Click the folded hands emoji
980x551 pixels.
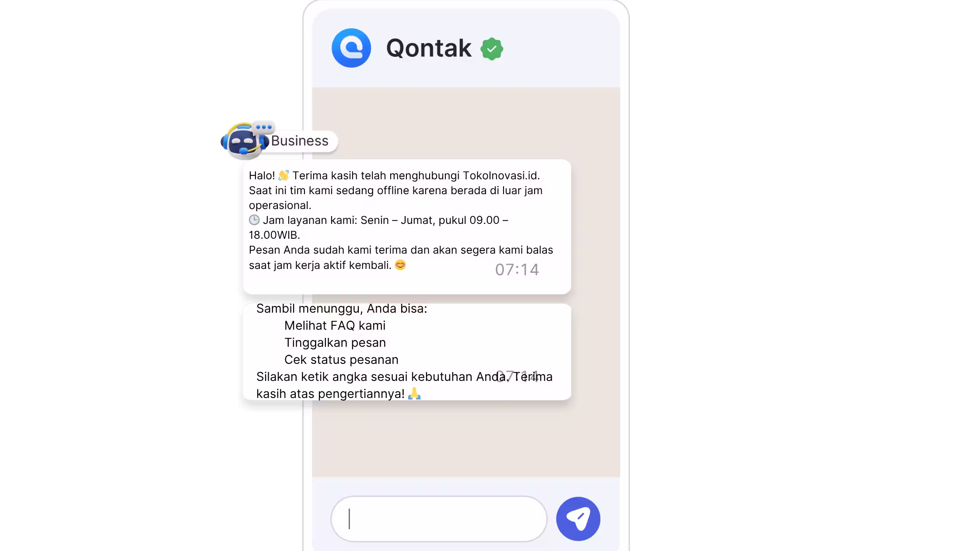pos(414,394)
